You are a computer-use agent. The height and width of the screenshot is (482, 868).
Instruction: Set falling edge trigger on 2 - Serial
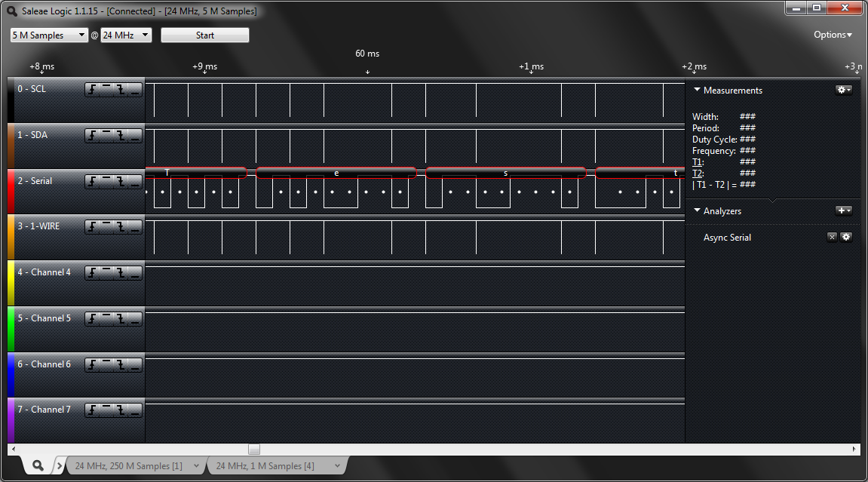tap(121, 182)
